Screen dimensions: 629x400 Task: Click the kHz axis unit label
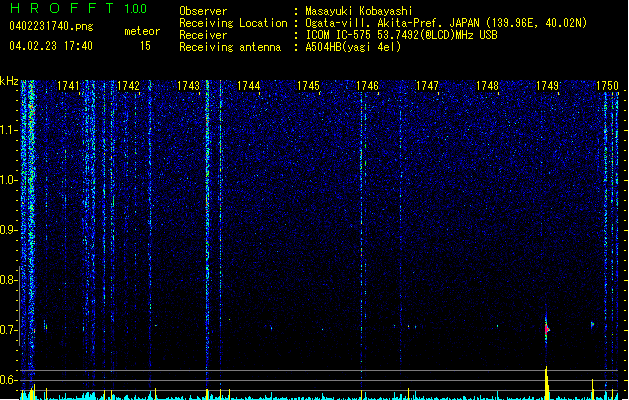coord(9,81)
